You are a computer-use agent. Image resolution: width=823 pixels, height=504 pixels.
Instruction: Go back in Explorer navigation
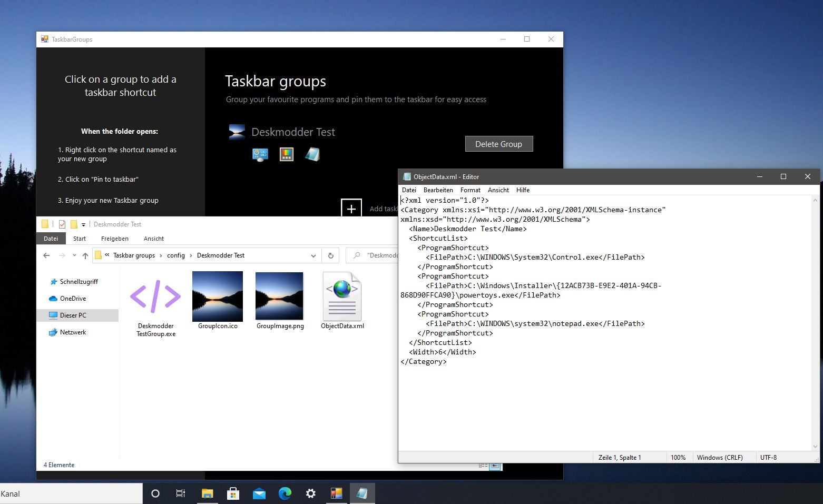[46, 255]
